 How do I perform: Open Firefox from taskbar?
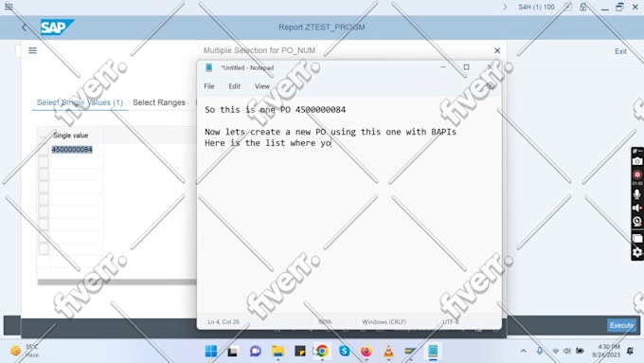point(367,351)
